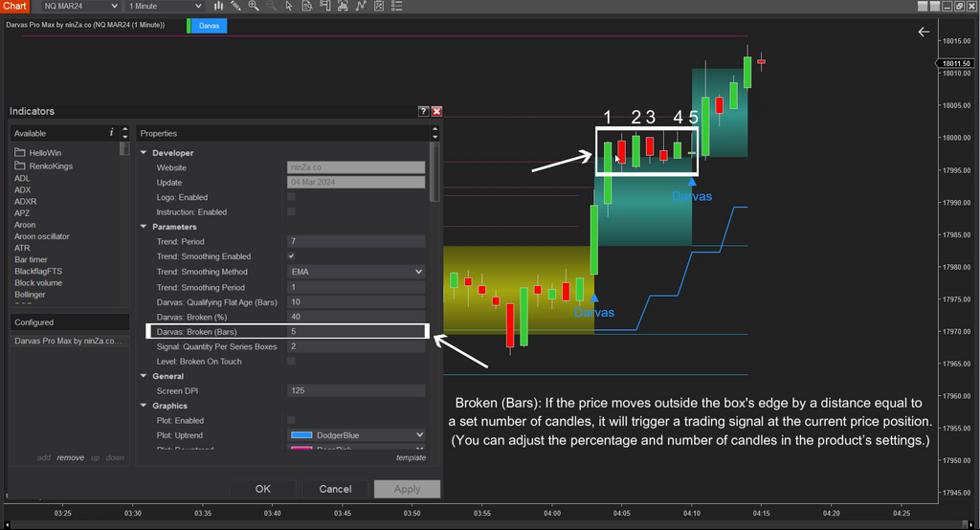Open the Plot: Uptrend DodgerBlue dropdown

[x=356, y=435]
